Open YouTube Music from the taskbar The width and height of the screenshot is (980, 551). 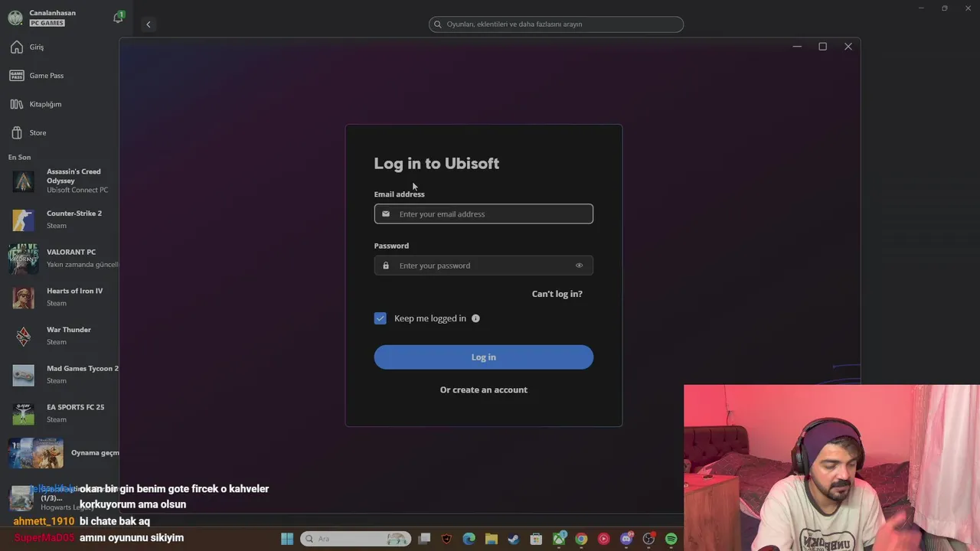(x=604, y=539)
